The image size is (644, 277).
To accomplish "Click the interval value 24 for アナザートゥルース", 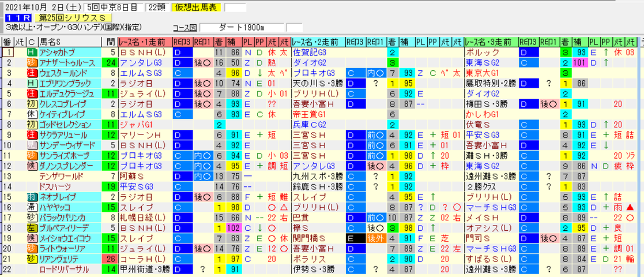I will [109, 62].
